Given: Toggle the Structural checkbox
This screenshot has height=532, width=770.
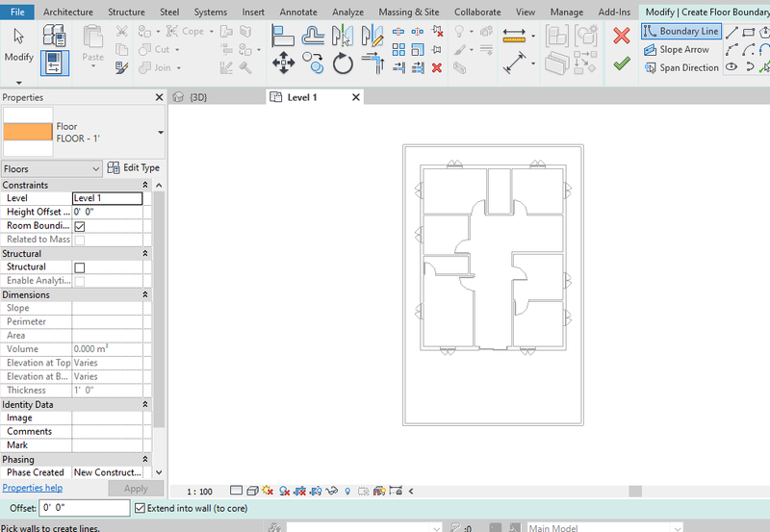Looking at the screenshot, I should (x=80, y=267).
